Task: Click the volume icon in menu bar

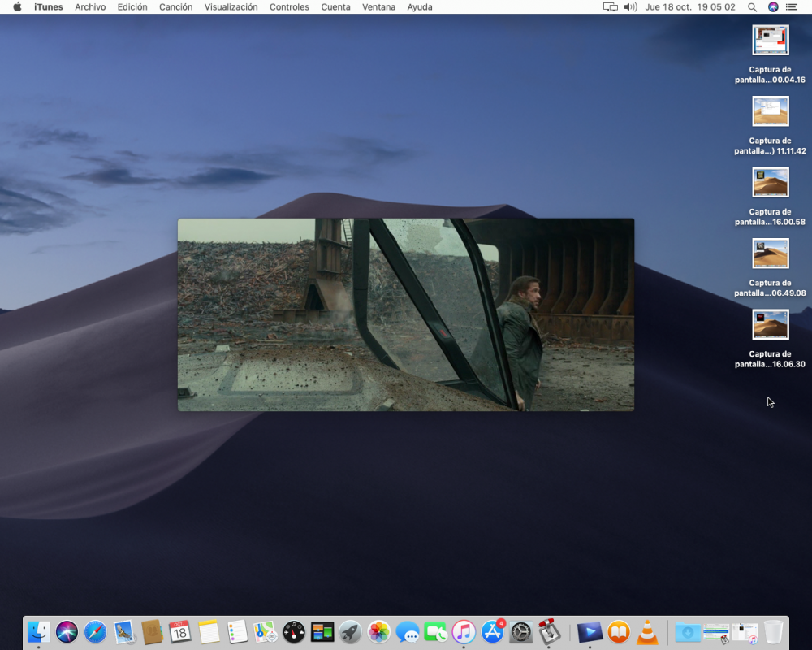Action: 630,6
